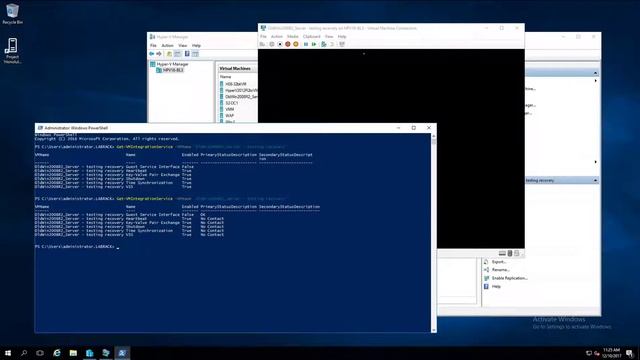Collapse the top Actions pane section arrow
Image resolution: width=640 pixels, height=360 pixels.
click(595, 73)
